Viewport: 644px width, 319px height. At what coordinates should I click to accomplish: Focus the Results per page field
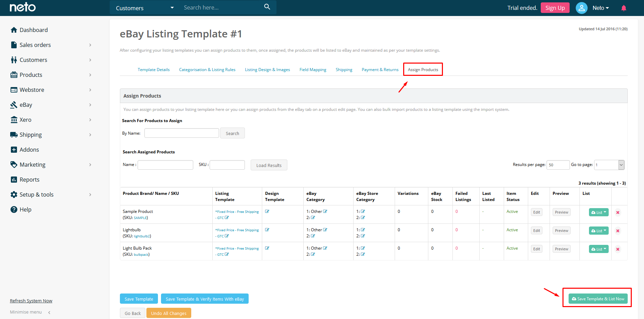(558, 165)
